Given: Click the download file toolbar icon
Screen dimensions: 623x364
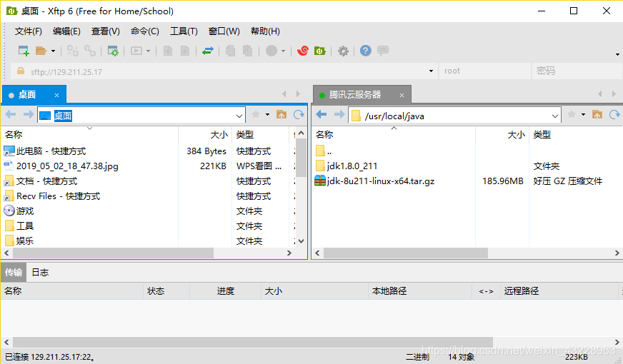Looking at the screenshot, I should [185, 51].
